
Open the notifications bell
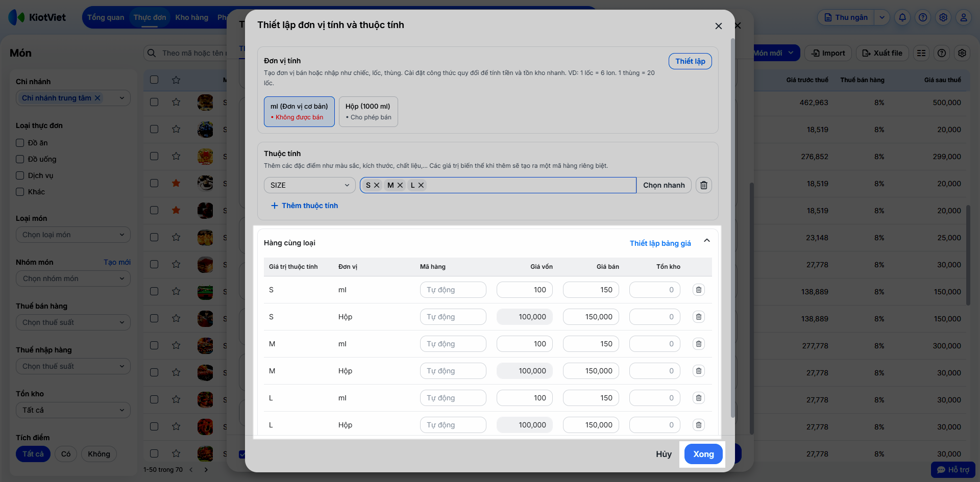point(902,17)
